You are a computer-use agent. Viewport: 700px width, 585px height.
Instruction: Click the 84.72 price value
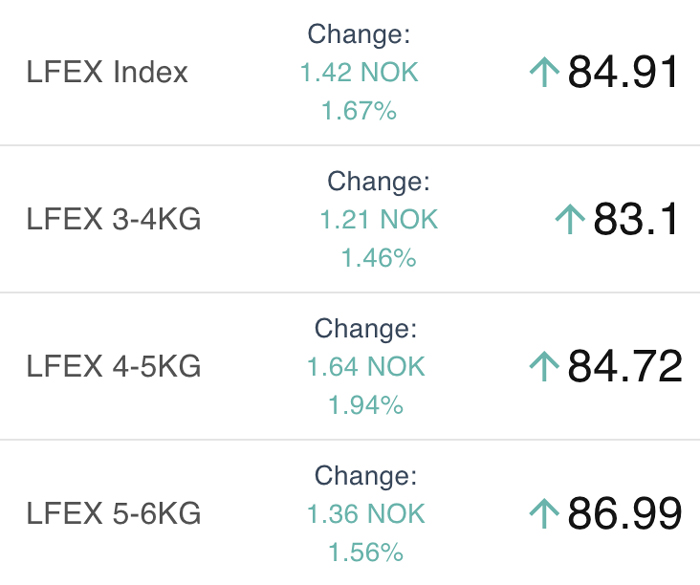625,366
